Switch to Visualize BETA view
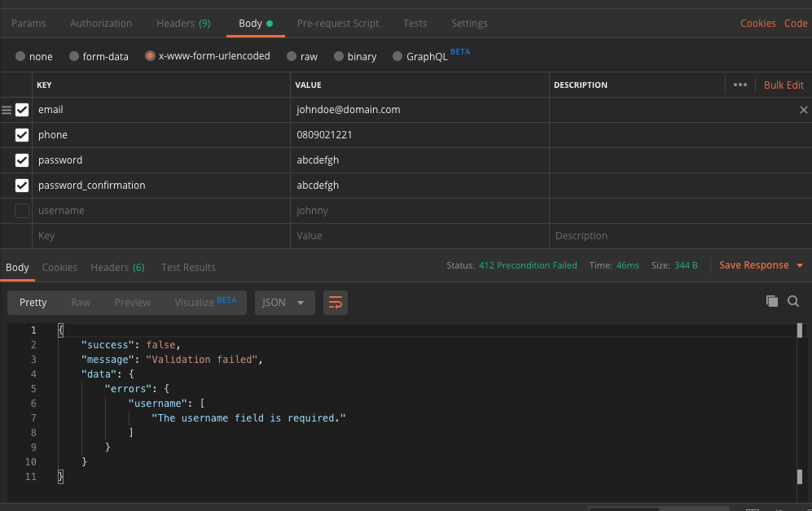The width and height of the screenshot is (812, 511). (205, 302)
